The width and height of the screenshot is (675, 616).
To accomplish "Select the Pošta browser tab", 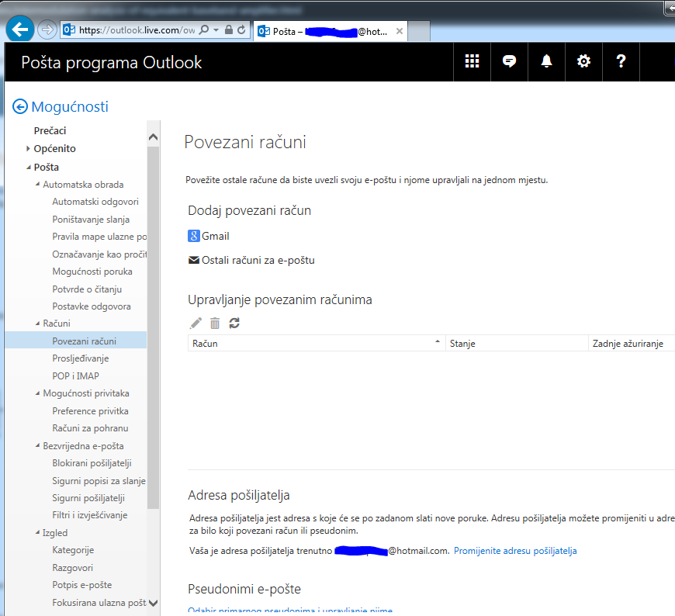I will click(x=331, y=32).
